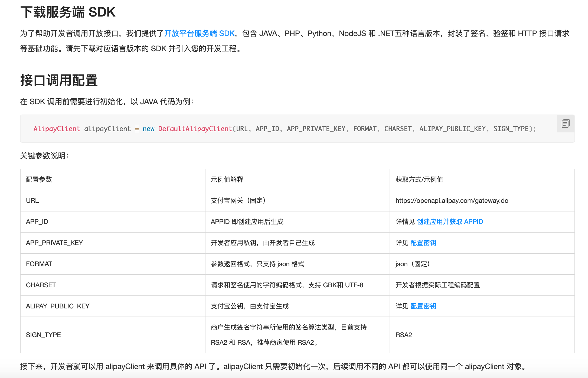
Task: Select the ALIPAY_PUBLIC_KEY table cell
Action: pyautogui.click(x=58, y=306)
